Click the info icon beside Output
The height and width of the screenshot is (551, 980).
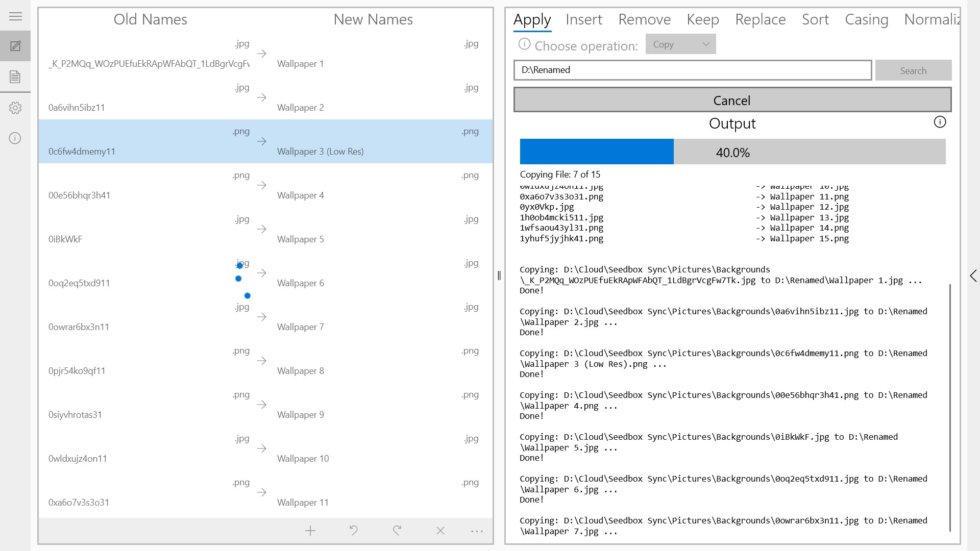940,122
